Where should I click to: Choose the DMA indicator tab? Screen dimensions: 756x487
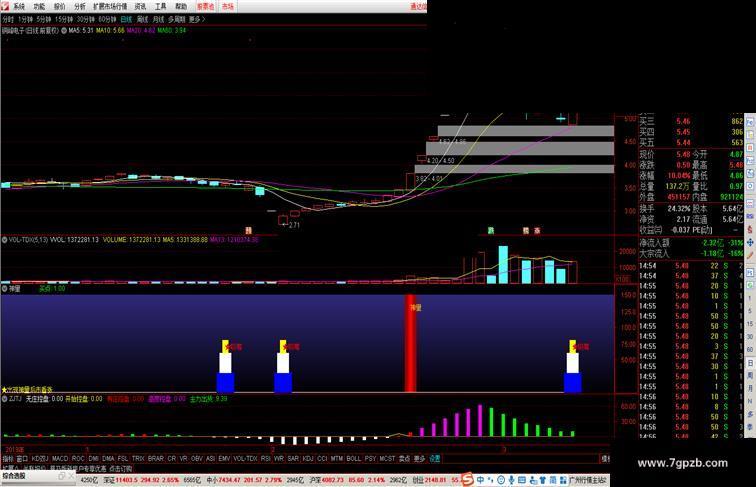(108, 459)
